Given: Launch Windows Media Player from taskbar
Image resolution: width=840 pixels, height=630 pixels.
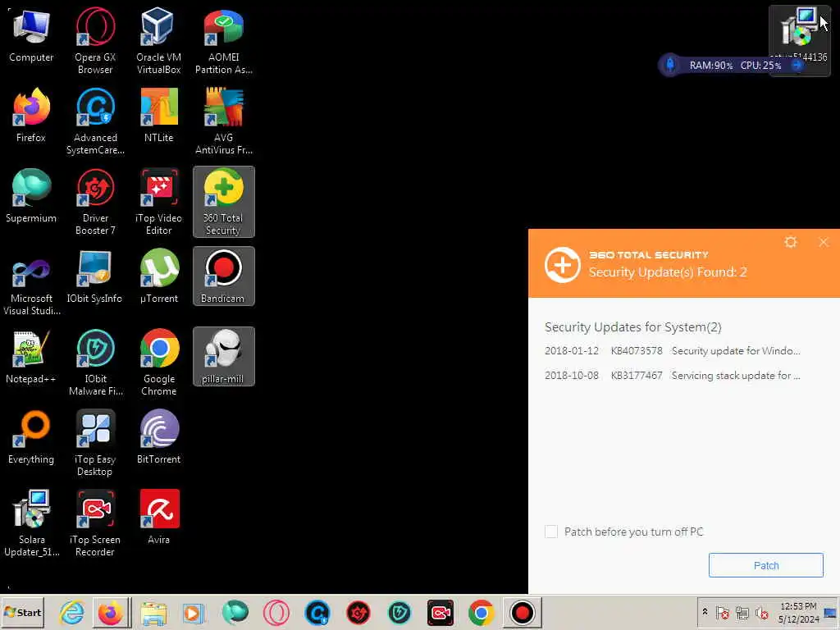Looking at the screenshot, I should point(194,612).
